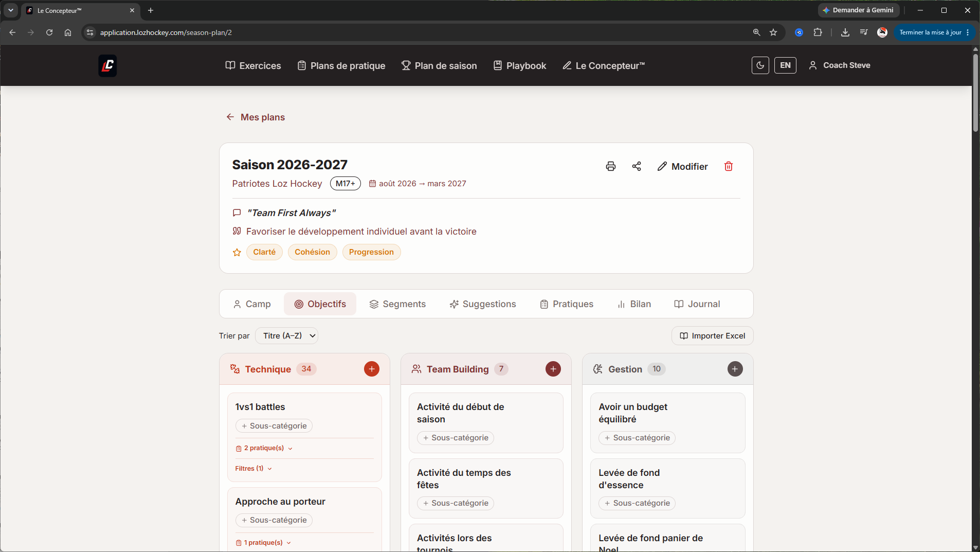Open the Suggestions tab
This screenshot has height=552, width=980.
483,304
